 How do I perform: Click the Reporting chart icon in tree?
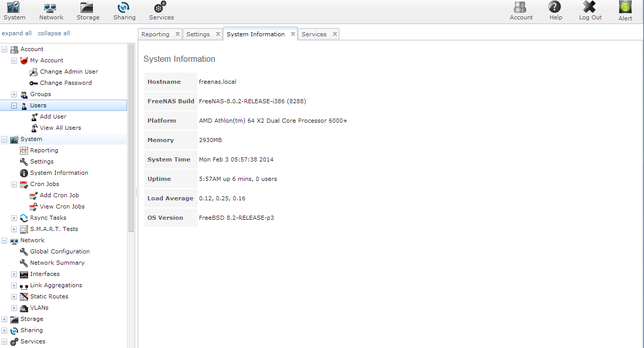(24, 150)
